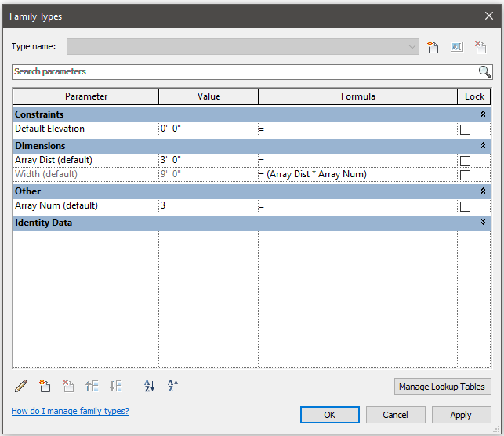Screen dimensions: 504x436
Task: Toggle lock for Array Dist parameter
Action: (x=465, y=161)
